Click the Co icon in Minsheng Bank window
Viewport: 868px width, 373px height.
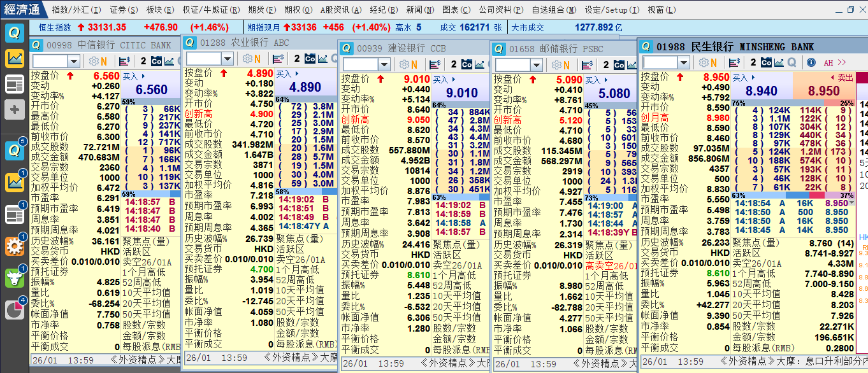(x=766, y=62)
